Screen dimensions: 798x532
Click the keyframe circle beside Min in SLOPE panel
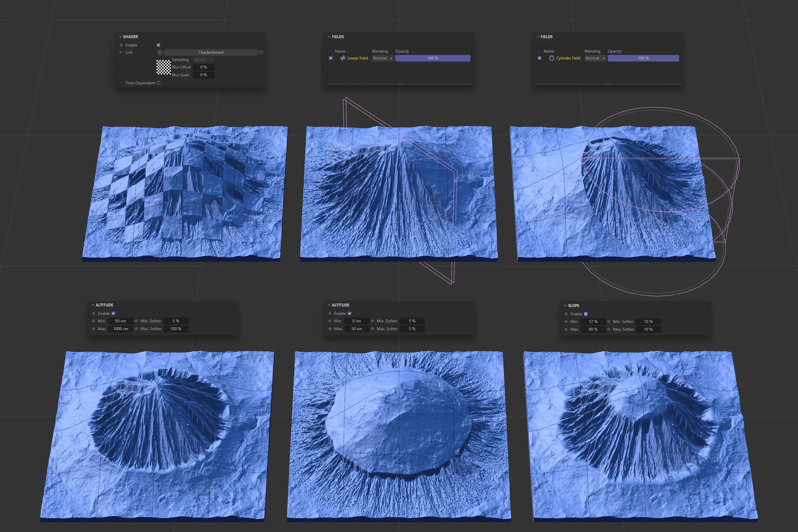(x=566, y=321)
